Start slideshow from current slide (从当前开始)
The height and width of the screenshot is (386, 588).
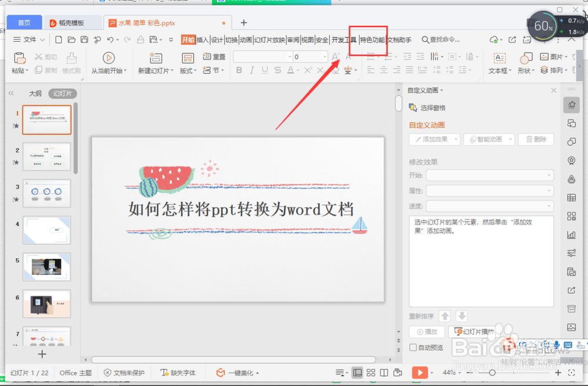pos(109,63)
